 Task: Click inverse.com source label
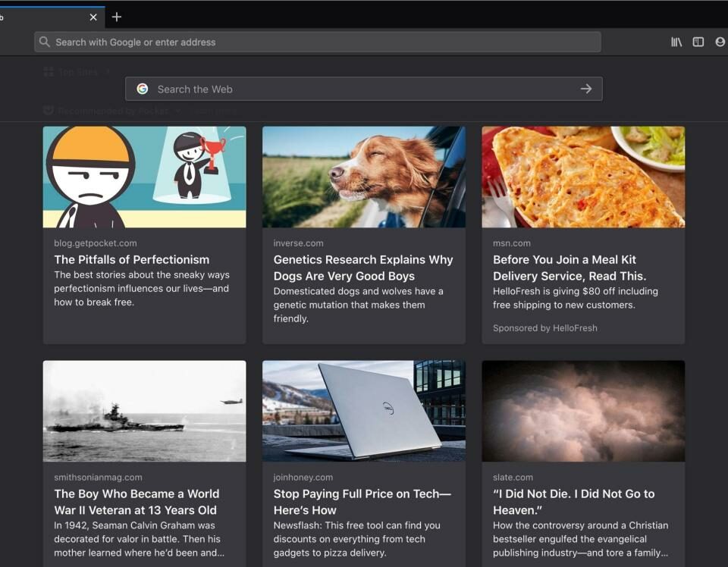[298, 243]
